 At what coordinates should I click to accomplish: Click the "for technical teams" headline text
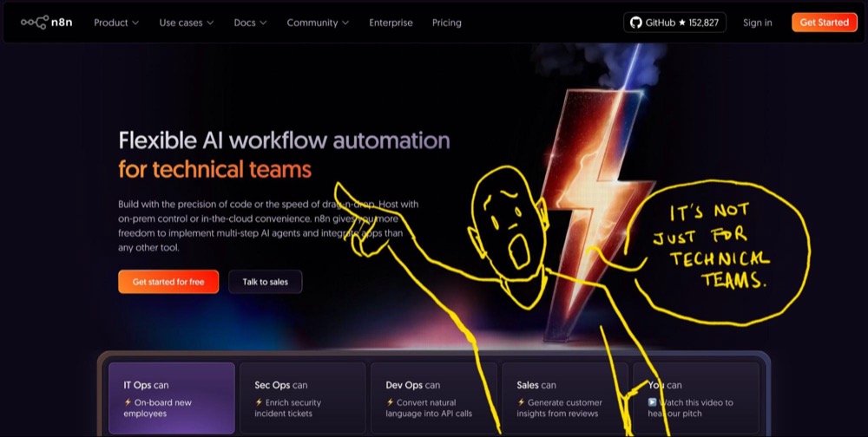click(x=214, y=169)
